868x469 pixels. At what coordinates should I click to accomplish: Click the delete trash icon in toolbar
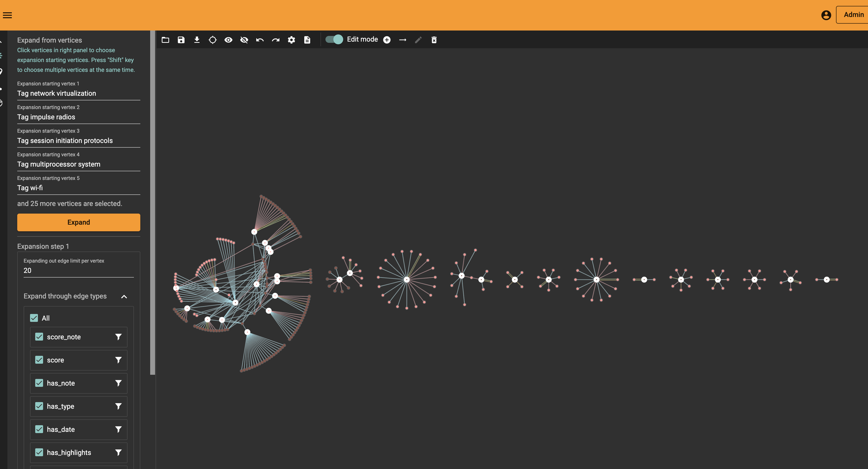434,40
